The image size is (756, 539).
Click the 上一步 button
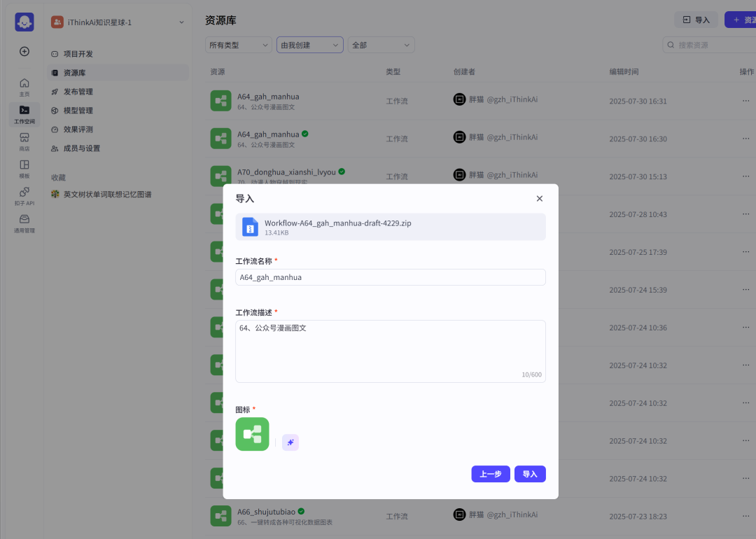[x=491, y=474]
